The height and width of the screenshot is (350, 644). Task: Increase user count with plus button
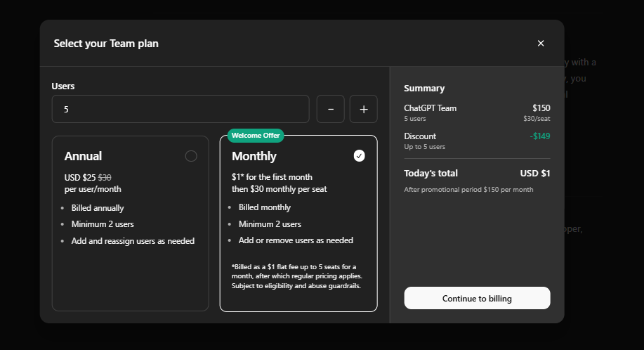click(364, 109)
